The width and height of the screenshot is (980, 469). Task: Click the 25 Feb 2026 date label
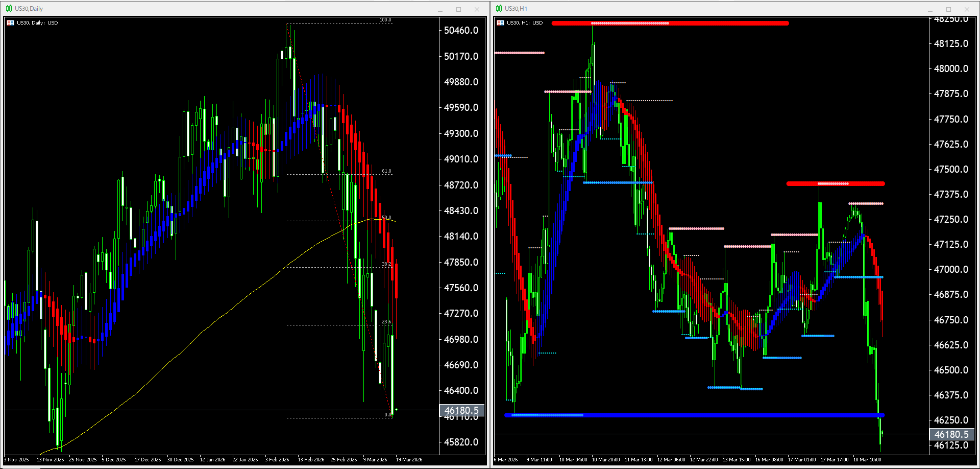pos(344,460)
